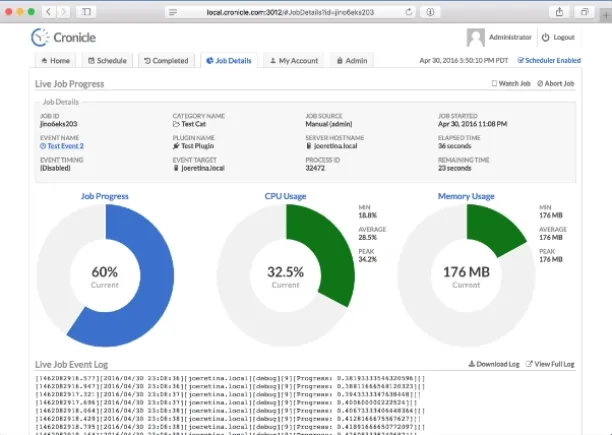Open the Completed tab
The image size is (612, 435).
[x=166, y=60]
